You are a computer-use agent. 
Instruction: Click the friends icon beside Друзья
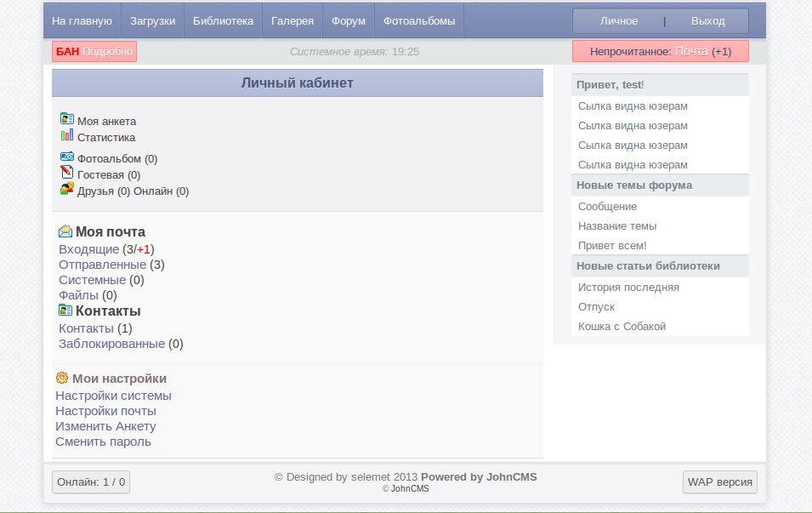[67, 189]
